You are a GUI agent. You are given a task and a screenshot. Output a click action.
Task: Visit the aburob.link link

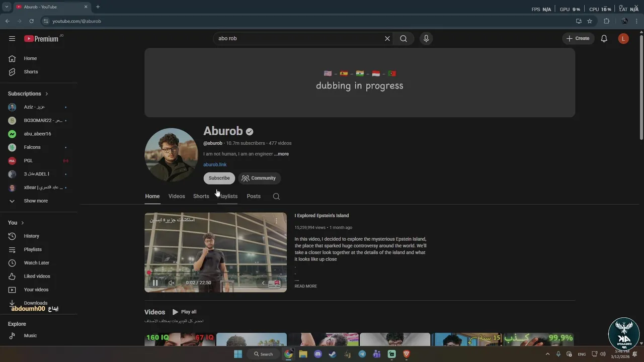[x=215, y=164]
